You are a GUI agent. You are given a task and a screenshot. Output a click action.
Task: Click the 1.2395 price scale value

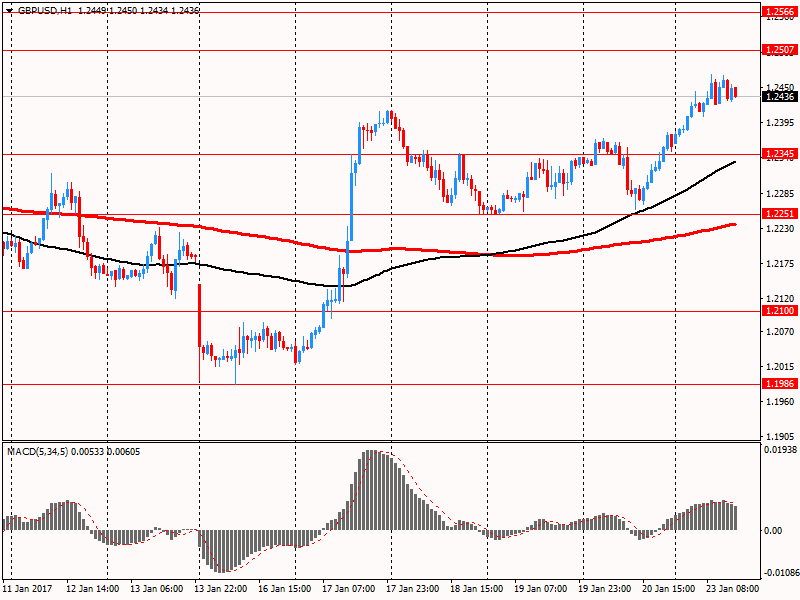click(779, 123)
